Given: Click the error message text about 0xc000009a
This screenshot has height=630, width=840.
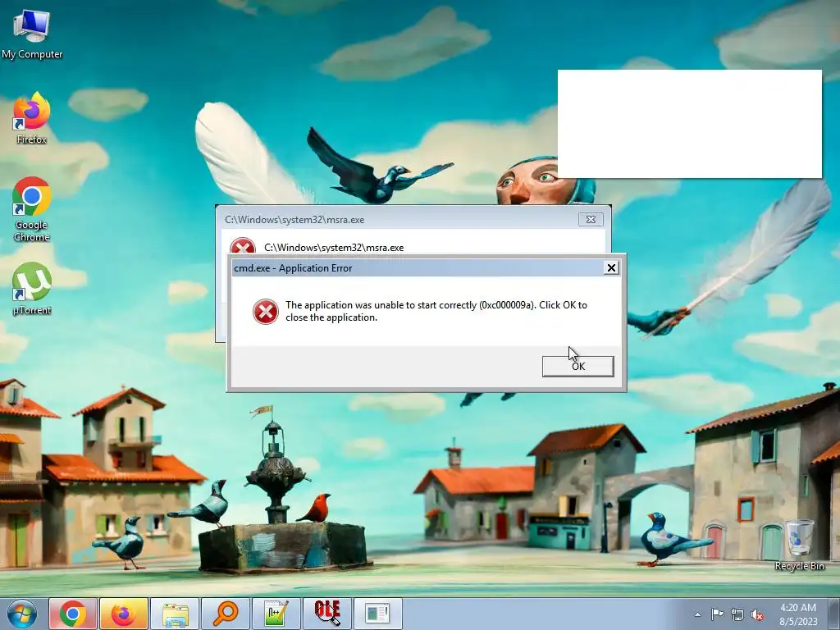Looking at the screenshot, I should coord(436,311).
